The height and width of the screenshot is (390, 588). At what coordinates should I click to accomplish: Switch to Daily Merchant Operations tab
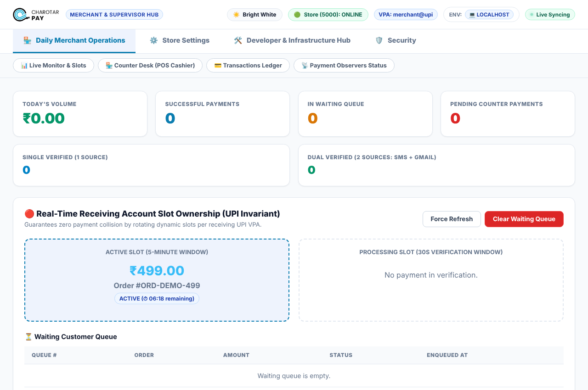(74, 40)
